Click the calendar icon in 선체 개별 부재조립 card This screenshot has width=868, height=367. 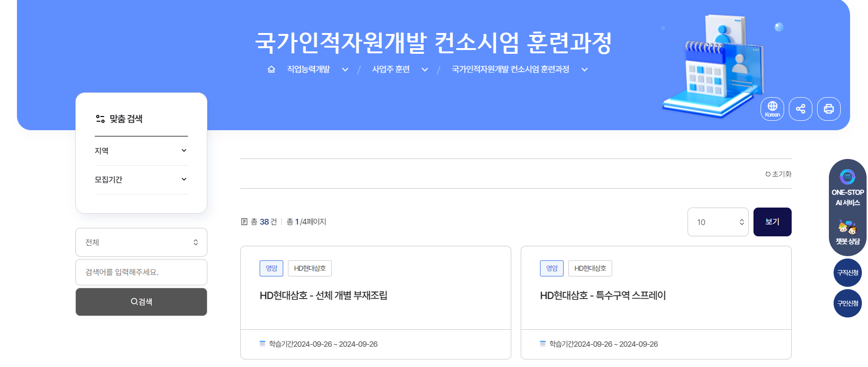pos(262,344)
